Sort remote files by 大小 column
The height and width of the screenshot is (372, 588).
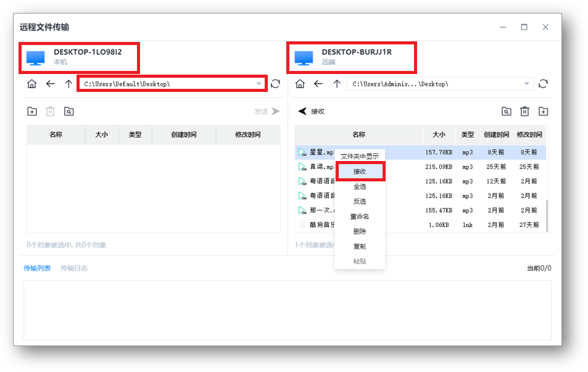point(439,134)
